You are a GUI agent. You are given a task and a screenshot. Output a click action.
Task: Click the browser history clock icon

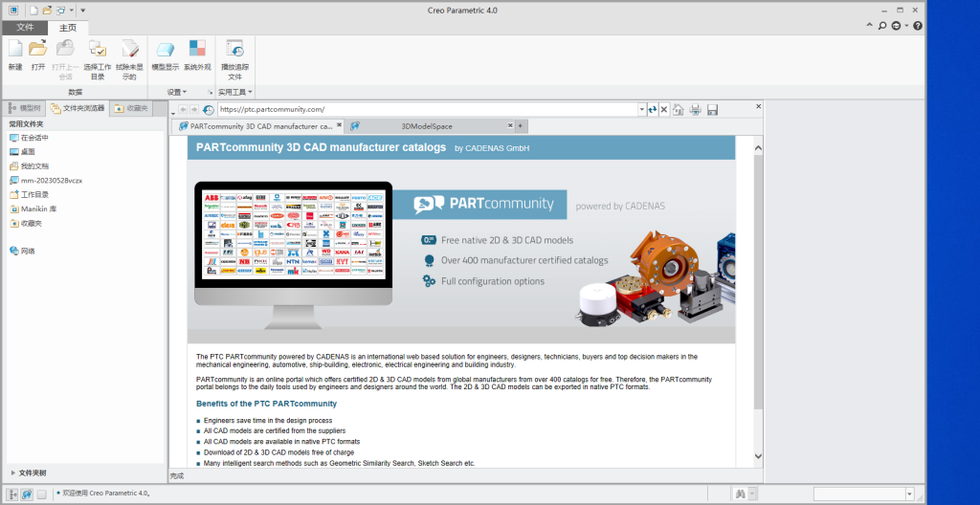click(209, 110)
